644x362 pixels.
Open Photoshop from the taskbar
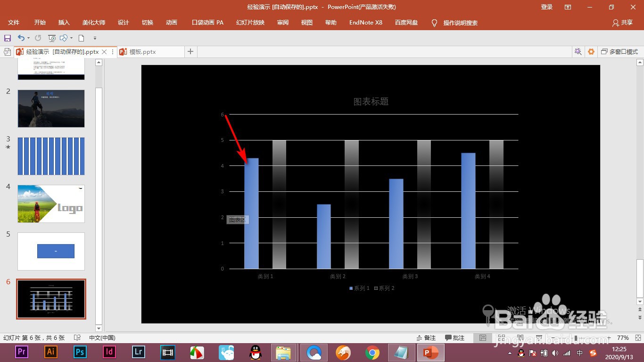coord(80,352)
